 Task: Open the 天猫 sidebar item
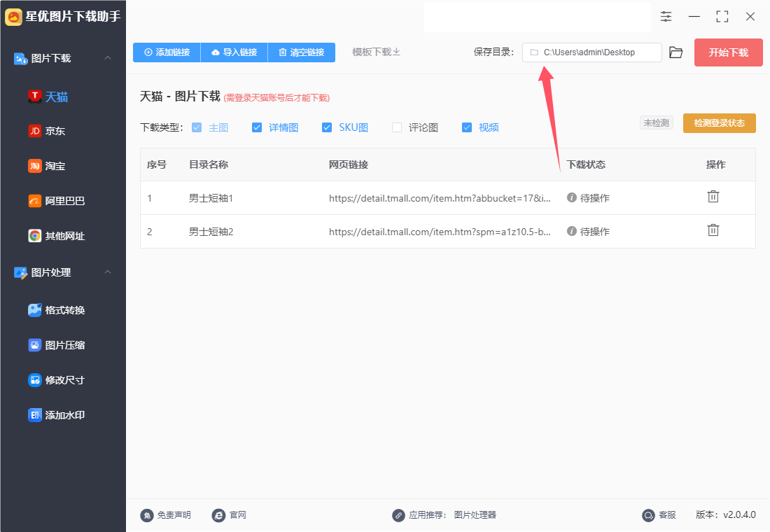click(63, 97)
